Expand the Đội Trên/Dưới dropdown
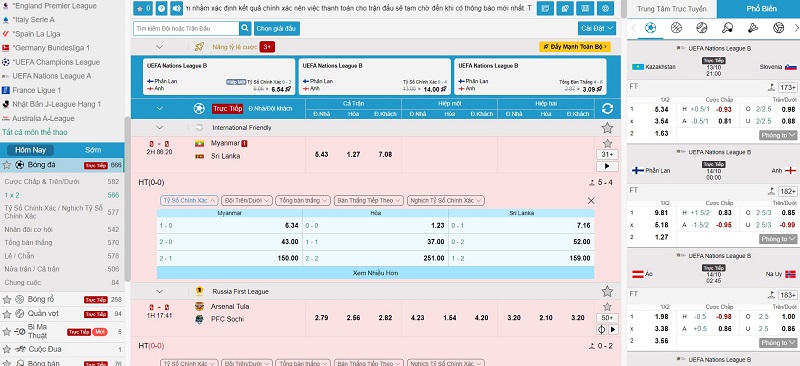Image resolution: width=800 pixels, height=366 pixels. (x=247, y=201)
